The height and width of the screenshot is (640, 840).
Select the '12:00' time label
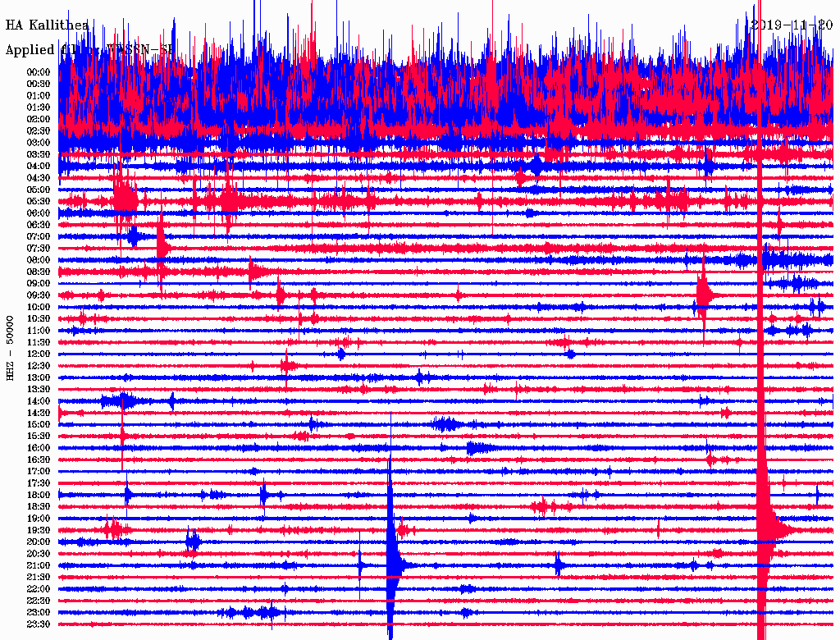pos(39,354)
